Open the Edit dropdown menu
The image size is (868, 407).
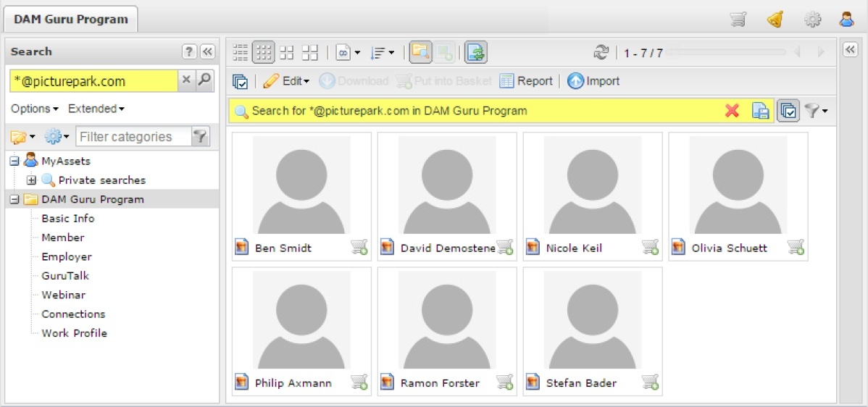286,81
